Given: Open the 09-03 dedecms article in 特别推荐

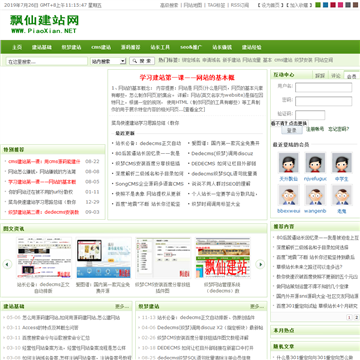Looking at the screenshot, I should click(x=43, y=212).
